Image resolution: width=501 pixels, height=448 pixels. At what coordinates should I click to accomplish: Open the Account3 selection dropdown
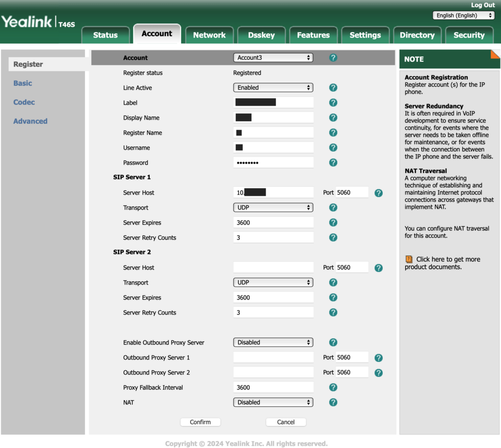(x=273, y=58)
